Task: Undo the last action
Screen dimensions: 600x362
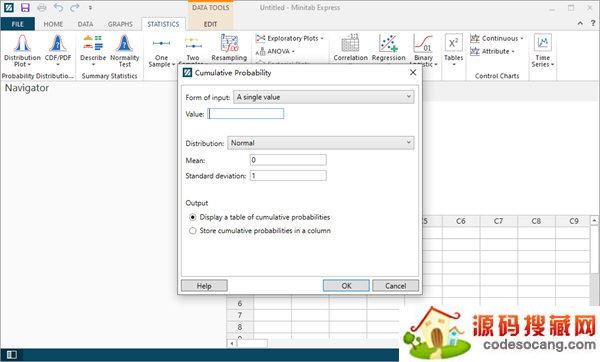Action: pyautogui.click(x=58, y=7)
